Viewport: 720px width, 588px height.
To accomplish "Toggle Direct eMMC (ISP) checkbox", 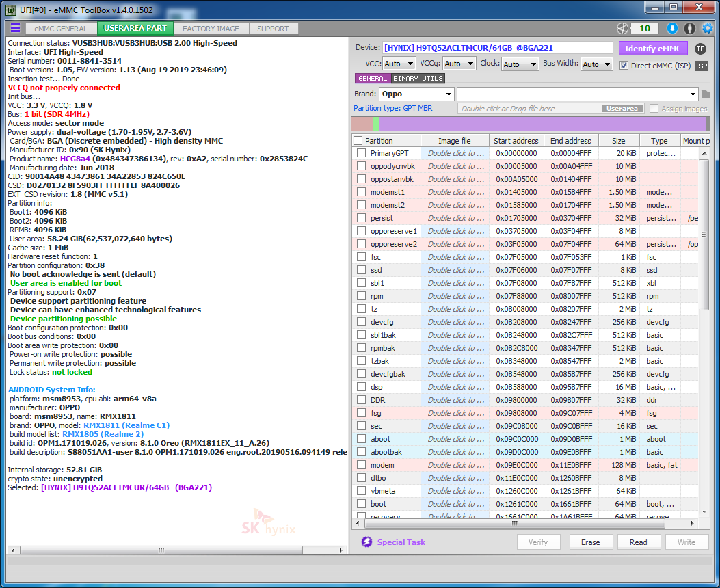I will (x=624, y=66).
